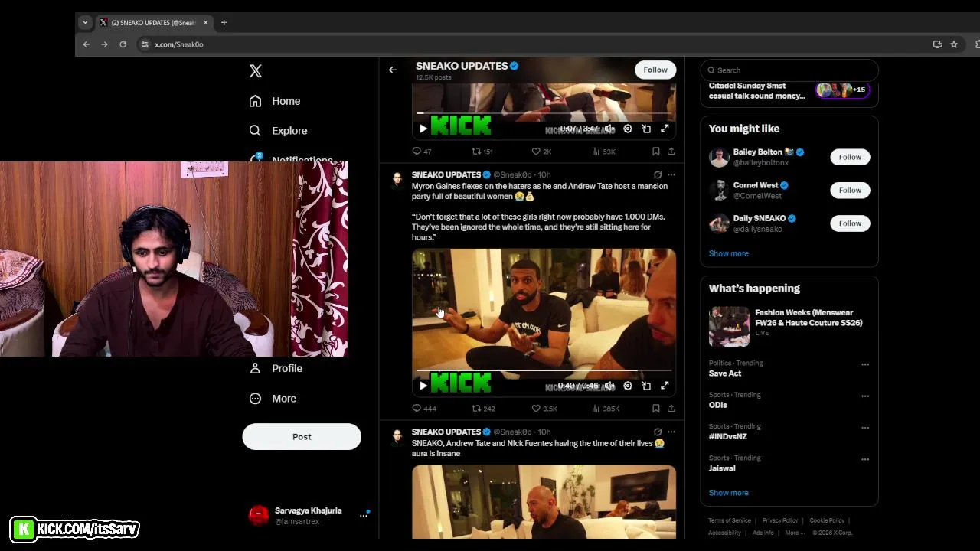Open Explore in sidebar

[x=278, y=131]
